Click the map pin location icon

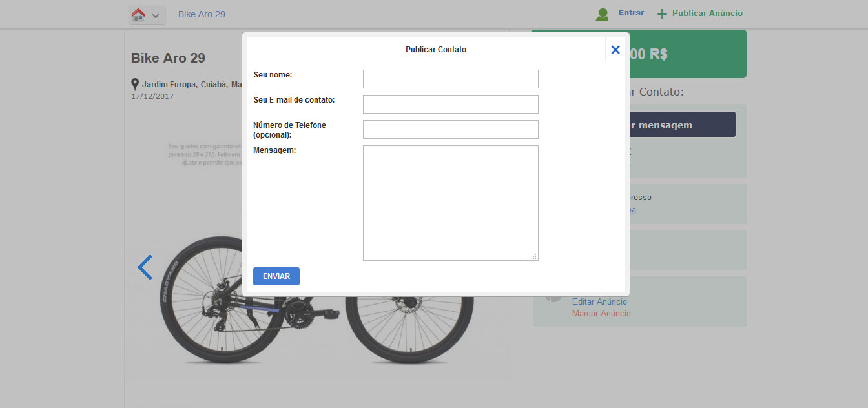[x=135, y=85]
